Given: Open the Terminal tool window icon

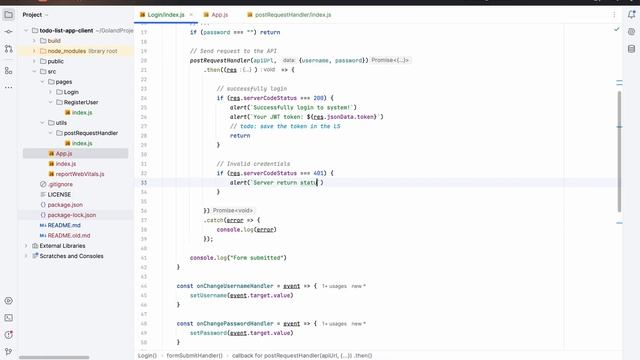Looking at the screenshot, I should point(9,318).
